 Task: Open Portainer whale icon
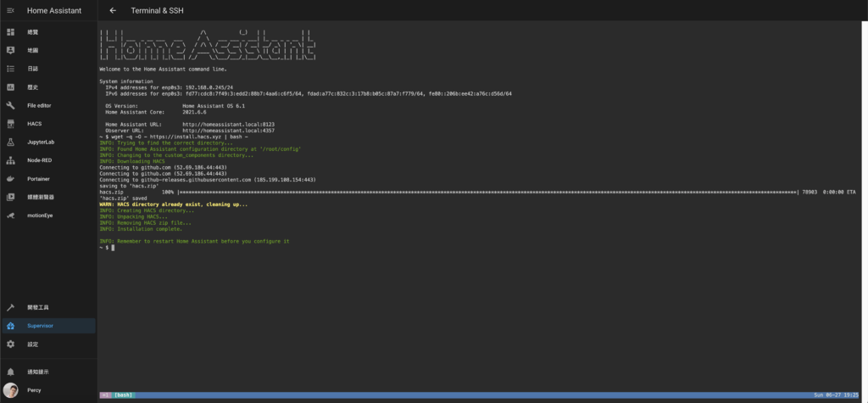point(10,178)
